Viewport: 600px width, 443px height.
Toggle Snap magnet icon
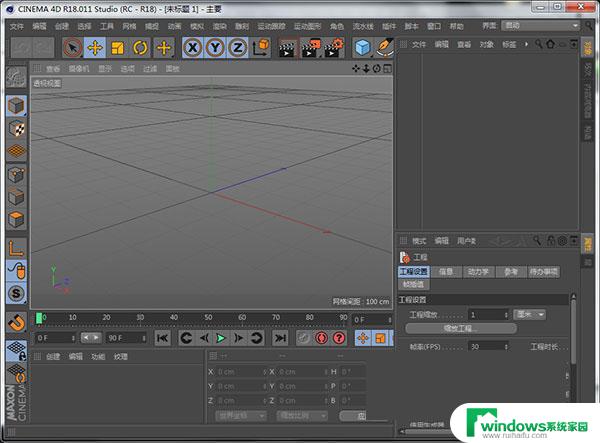(16, 322)
